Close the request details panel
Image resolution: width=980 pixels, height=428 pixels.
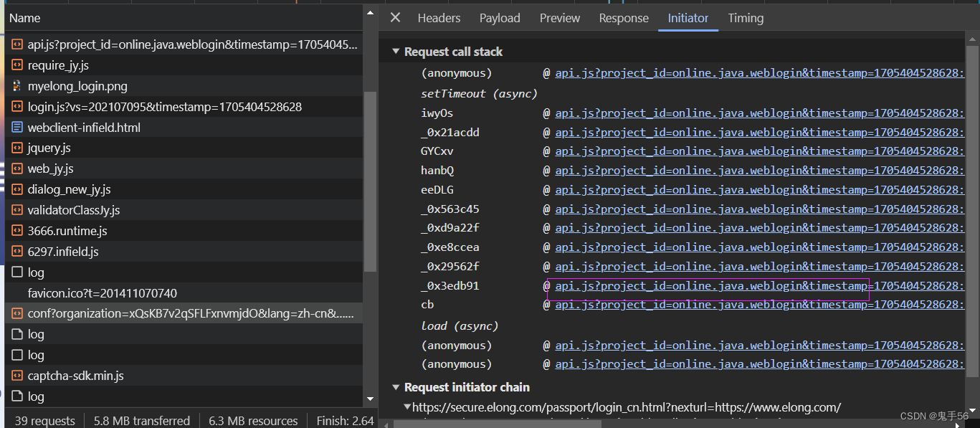pos(395,18)
